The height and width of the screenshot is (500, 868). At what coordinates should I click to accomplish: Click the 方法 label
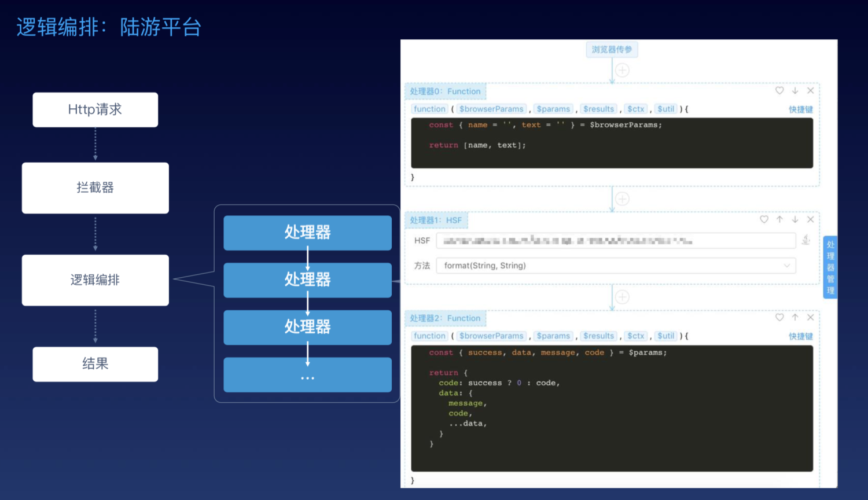coord(422,266)
